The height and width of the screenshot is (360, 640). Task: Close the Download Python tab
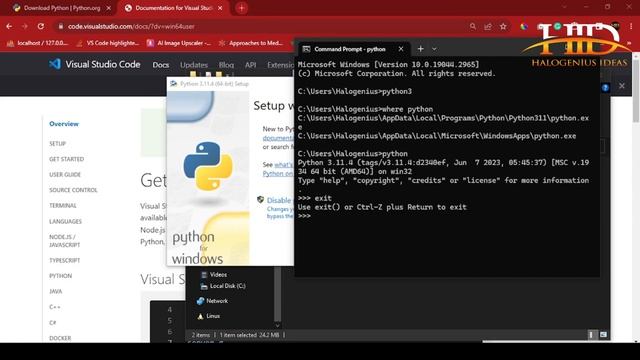tap(109, 8)
